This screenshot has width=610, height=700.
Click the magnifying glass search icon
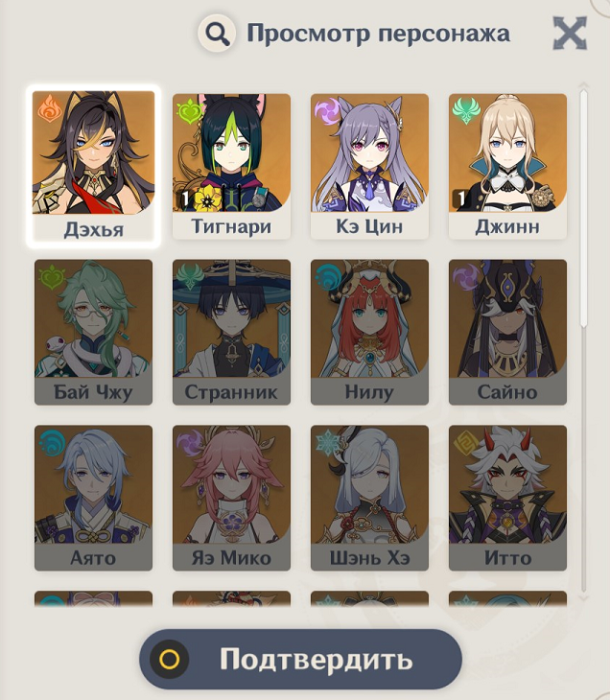click(217, 33)
